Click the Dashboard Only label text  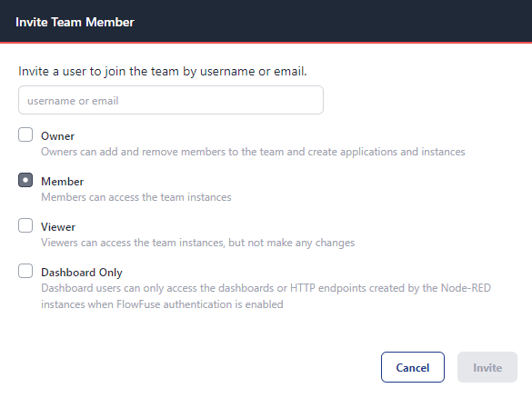(x=82, y=273)
